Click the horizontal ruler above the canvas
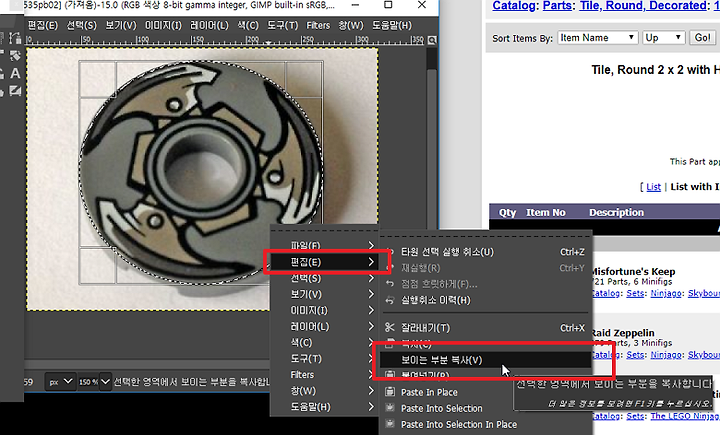The height and width of the screenshot is (435, 720). [x=225, y=40]
